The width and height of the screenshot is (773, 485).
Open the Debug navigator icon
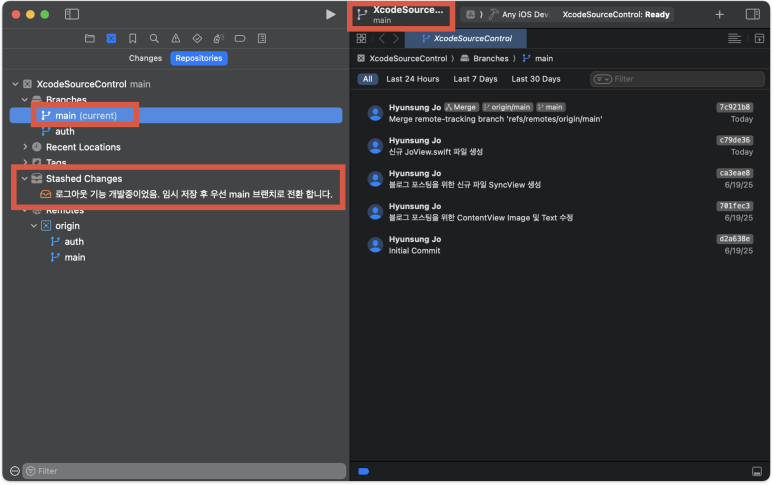[x=219, y=38]
